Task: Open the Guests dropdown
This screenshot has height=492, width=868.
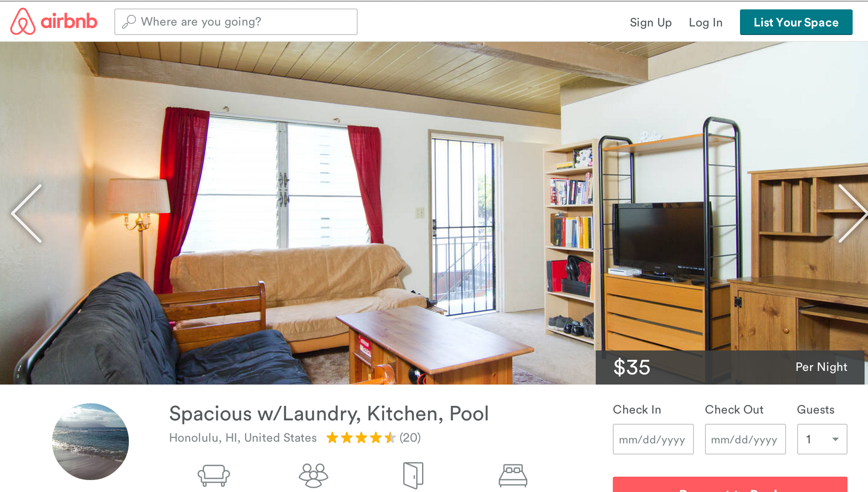Action: click(822, 439)
